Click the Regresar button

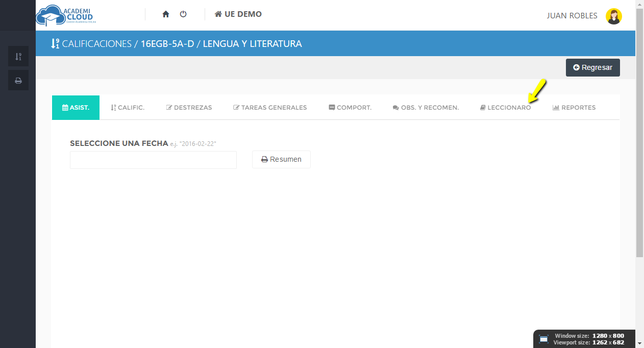(592, 67)
